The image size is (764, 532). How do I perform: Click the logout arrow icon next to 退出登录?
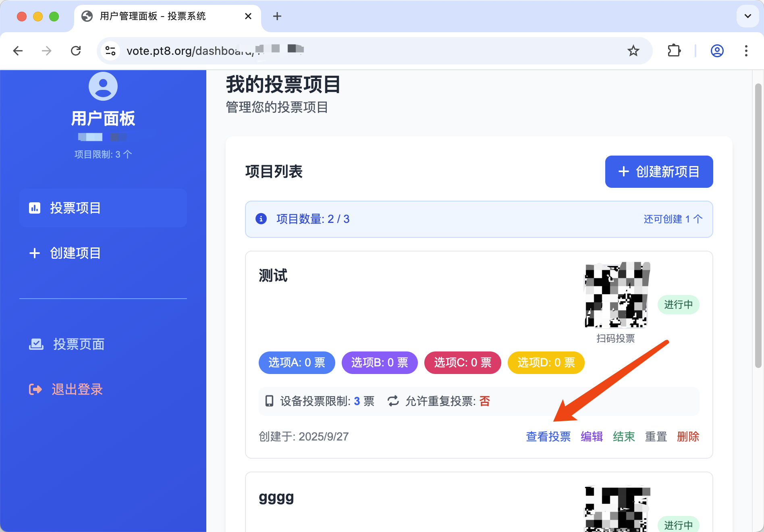35,389
